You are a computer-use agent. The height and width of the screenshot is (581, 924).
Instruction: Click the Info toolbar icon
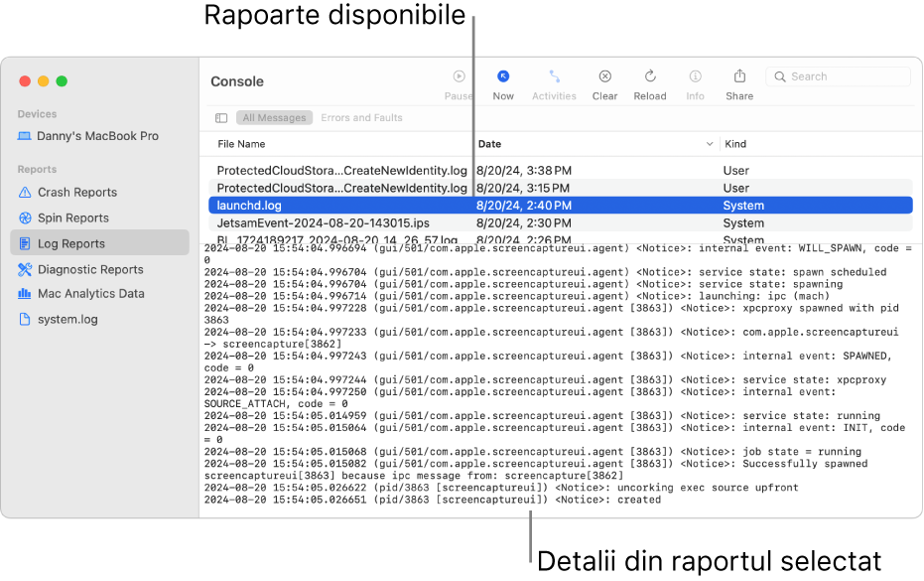point(696,76)
